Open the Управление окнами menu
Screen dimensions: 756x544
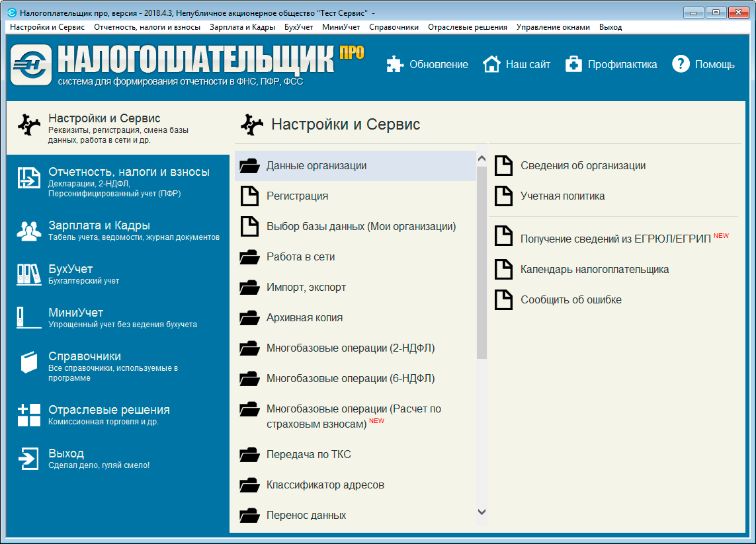[553, 27]
